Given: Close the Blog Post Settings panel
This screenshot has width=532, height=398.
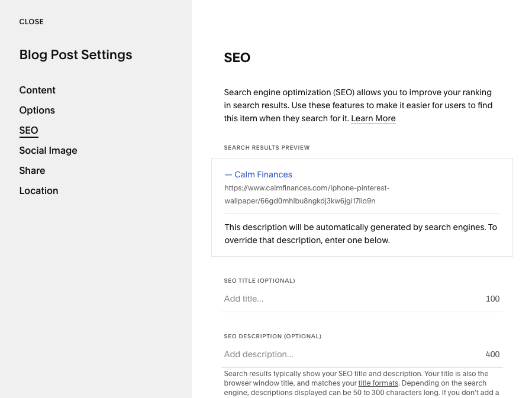Looking at the screenshot, I should pyautogui.click(x=31, y=22).
